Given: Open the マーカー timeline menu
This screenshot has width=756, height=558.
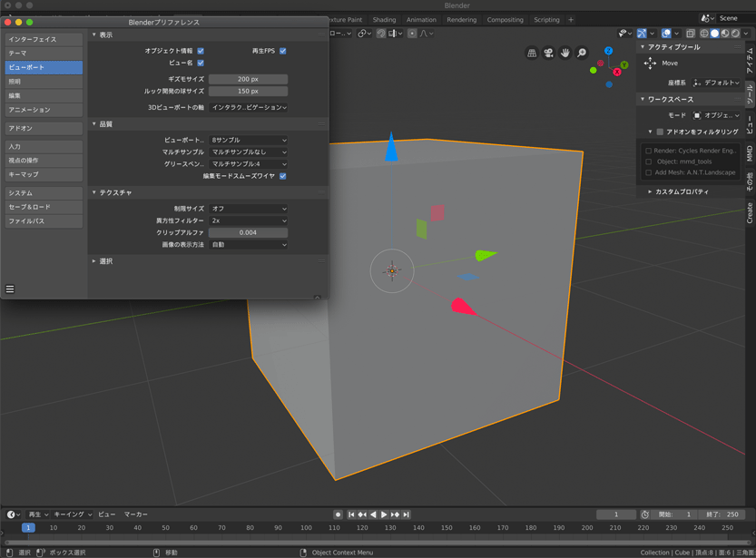Looking at the screenshot, I should tap(135, 514).
